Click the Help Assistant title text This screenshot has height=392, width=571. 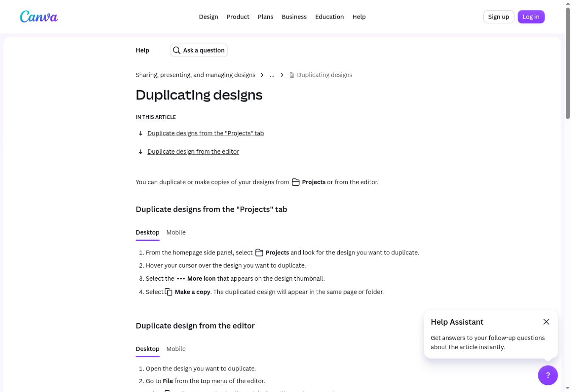pyautogui.click(x=457, y=322)
